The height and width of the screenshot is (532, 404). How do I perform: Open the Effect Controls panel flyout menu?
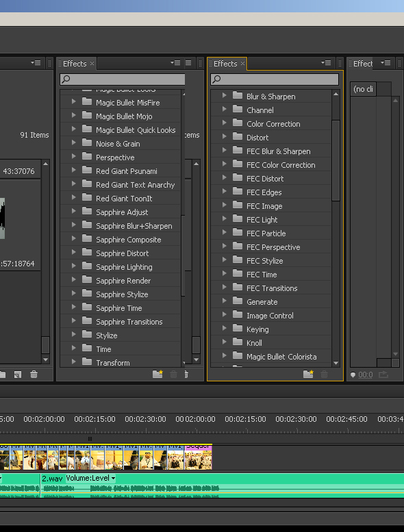[x=386, y=63]
